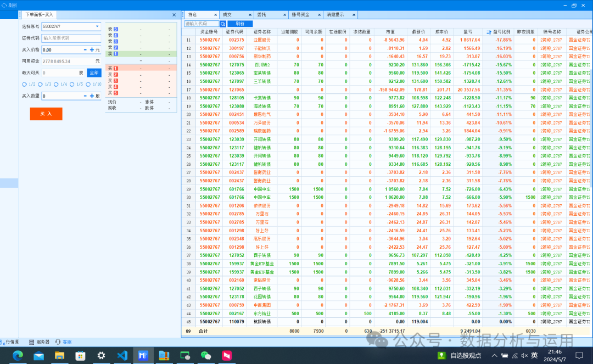Close the 消息提示 tab
593x364 pixels.
(x=354, y=15)
